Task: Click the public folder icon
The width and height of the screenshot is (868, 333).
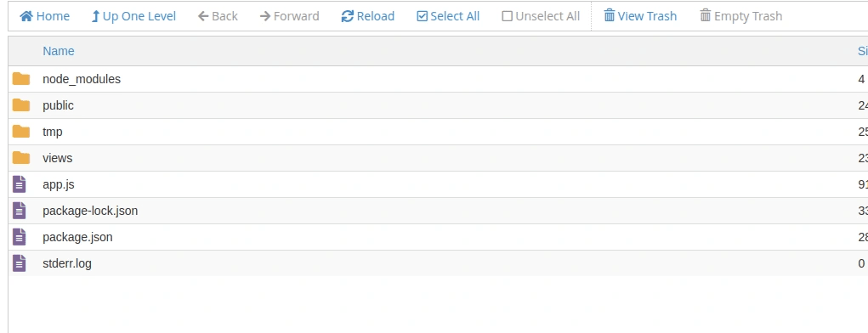Action: click(21, 105)
